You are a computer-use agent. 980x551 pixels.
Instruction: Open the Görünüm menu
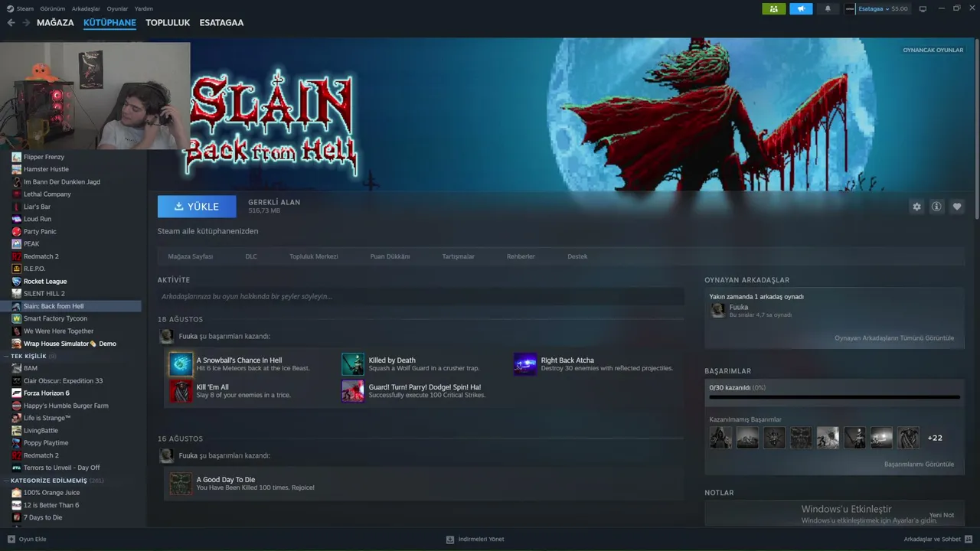(x=53, y=8)
